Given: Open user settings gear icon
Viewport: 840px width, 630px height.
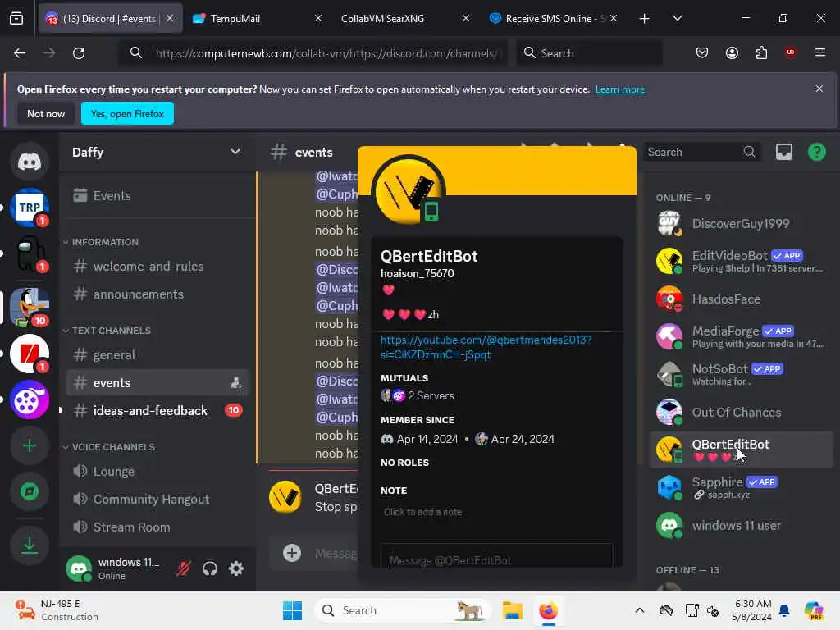Looking at the screenshot, I should (236, 568).
